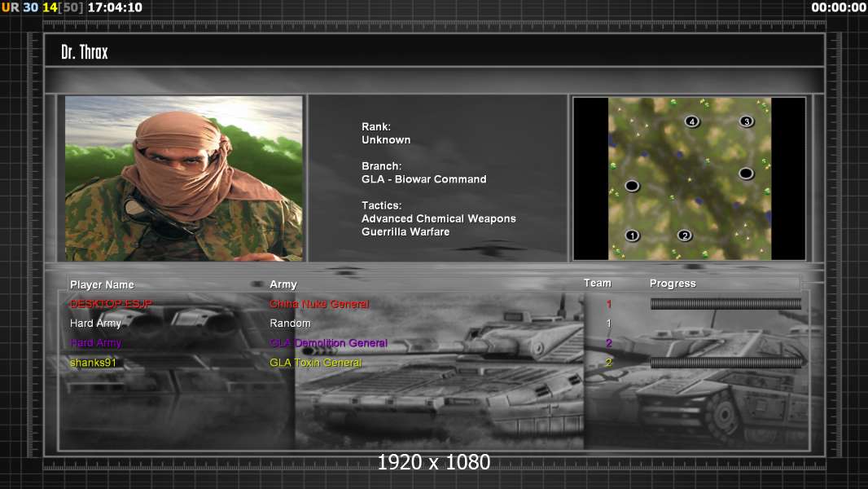The width and height of the screenshot is (868, 489).
Task: Click the unnumbered start marker on map's left
Action: pyautogui.click(x=632, y=186)
